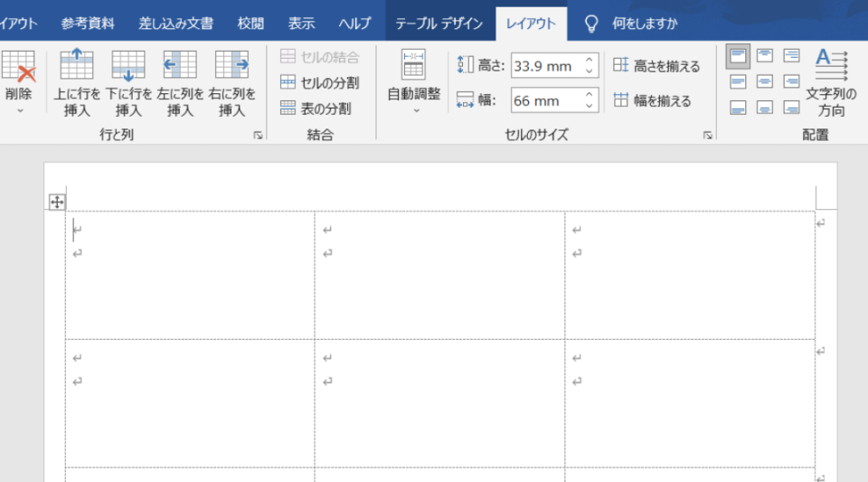The image size is (868, 482).
Task: Open the Delete (削除) table menu
Action: click(x=18, y=83)
